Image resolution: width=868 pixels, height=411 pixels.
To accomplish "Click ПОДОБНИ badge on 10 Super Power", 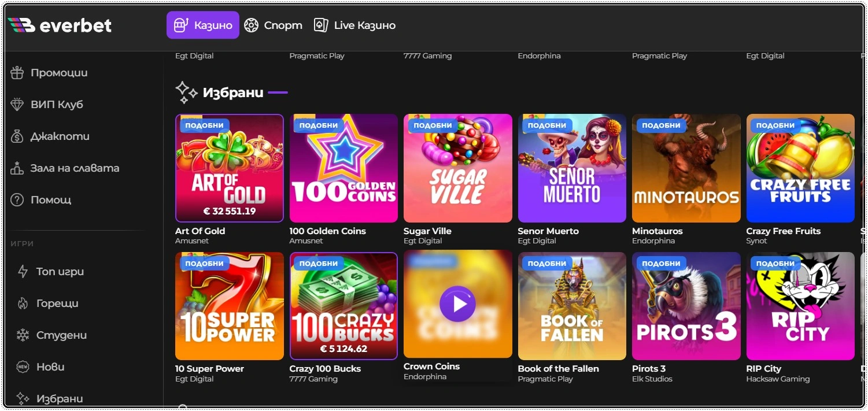I will pos(205,264).
